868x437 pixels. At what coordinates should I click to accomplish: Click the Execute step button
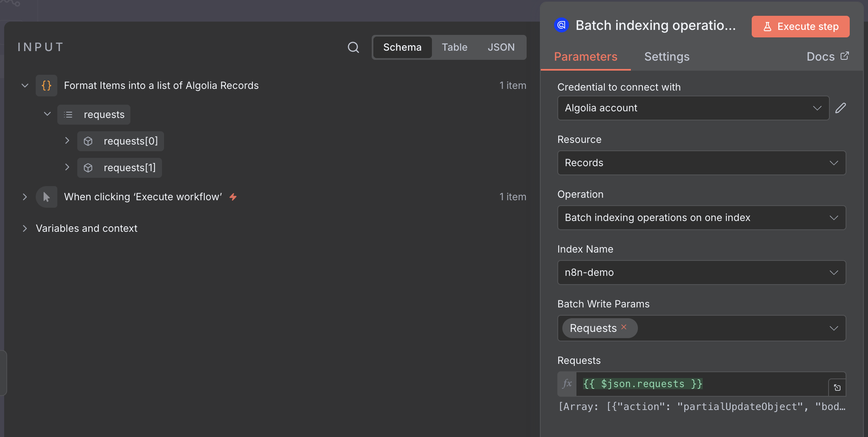tap(800, 27)
